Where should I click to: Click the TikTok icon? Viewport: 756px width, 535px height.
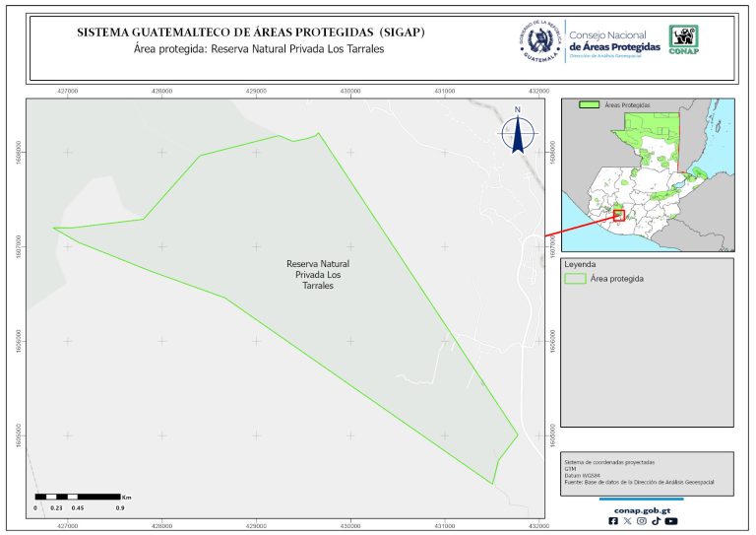tap(656, 521)
